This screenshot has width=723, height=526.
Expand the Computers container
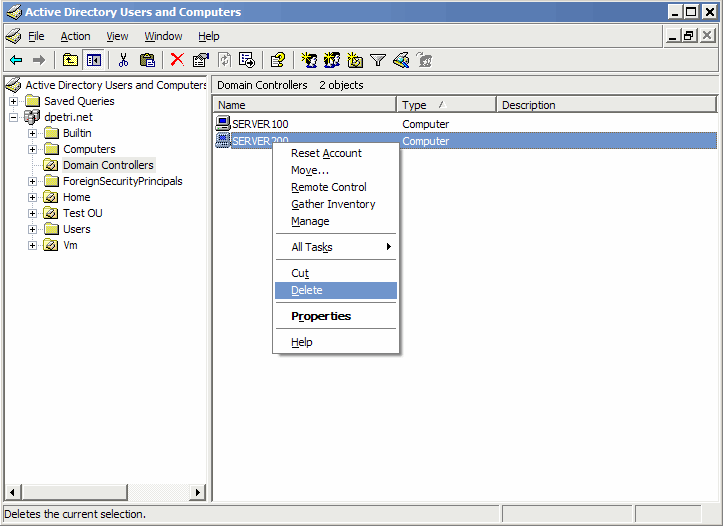tap(32, 149)
